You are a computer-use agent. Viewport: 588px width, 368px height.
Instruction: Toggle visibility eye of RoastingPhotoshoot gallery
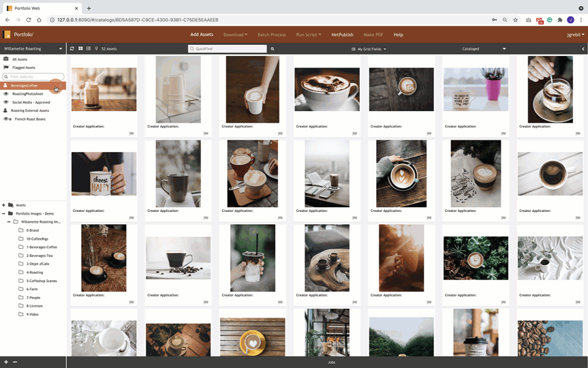tap(5, 94)
